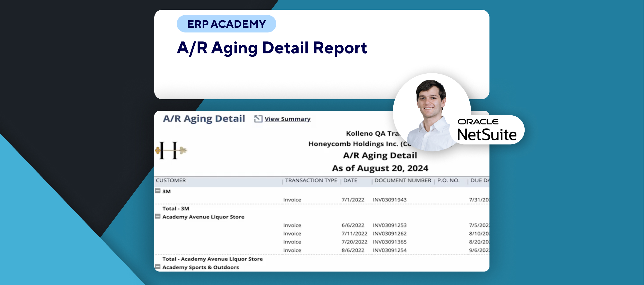Click the View Summary arrow icon
Viewport: 644px width, 285px height.
click(258, 119)
